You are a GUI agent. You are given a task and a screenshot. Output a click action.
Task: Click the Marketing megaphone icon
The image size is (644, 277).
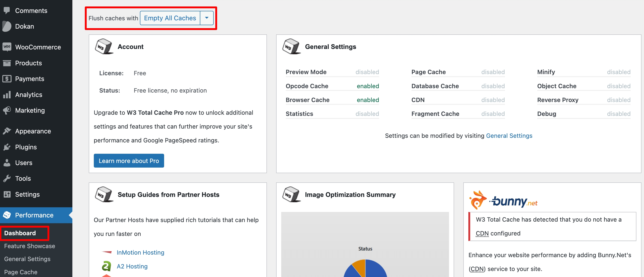click(7, 110)
